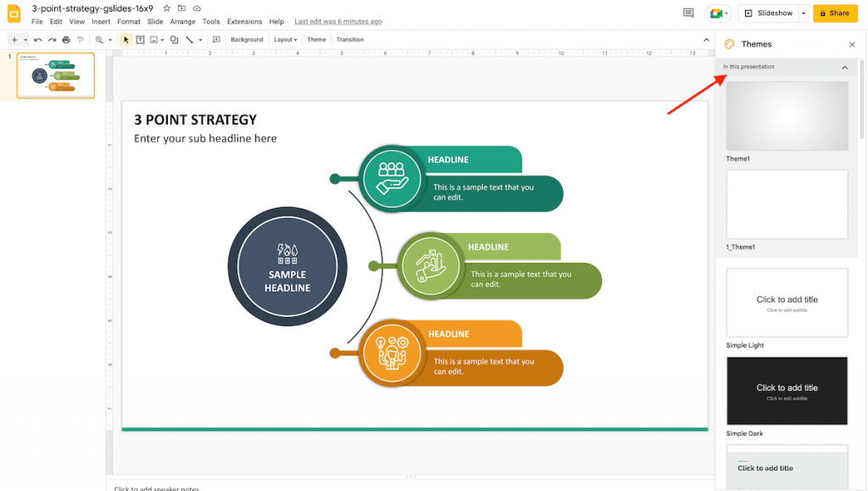Open the Text box tool
Image resolution: width=868 pixels, height=491 pixels.
click(141, 39)
